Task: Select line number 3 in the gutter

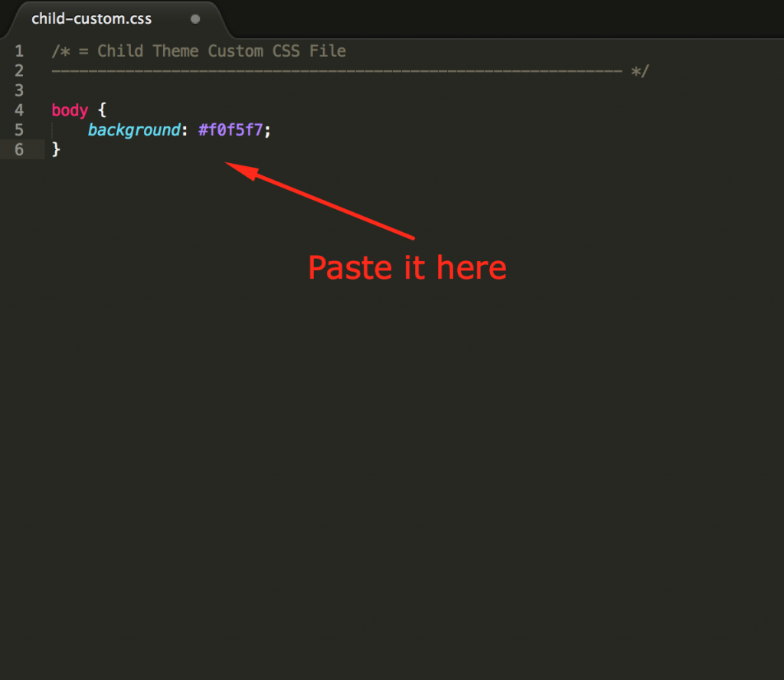Action: click(x=19, y=90)
